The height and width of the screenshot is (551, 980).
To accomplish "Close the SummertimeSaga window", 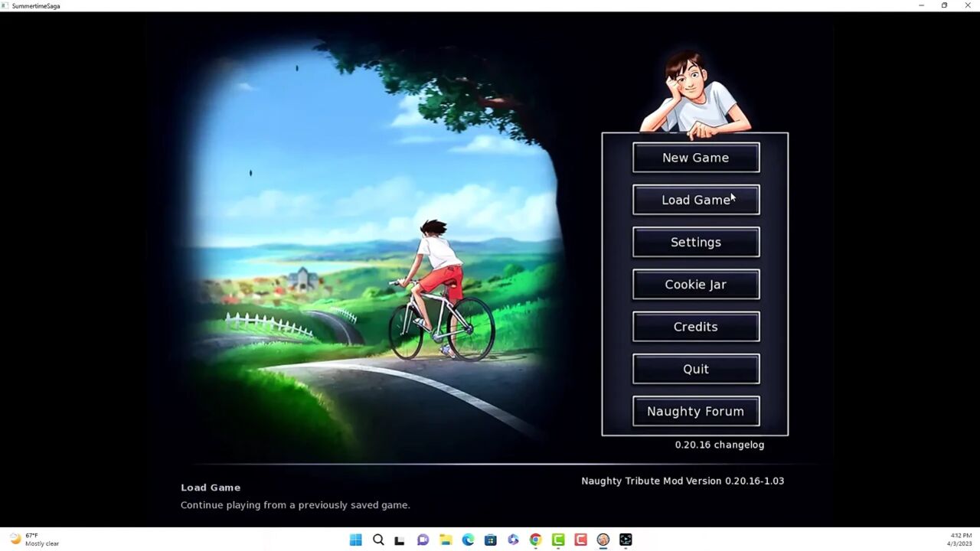I will click(x=968, y=5).
